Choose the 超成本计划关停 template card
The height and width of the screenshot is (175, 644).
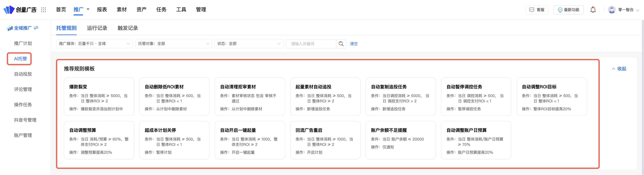point(175,140)
